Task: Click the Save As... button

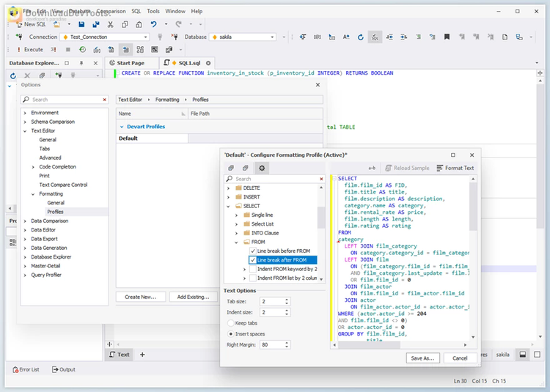Action: tap(422, 358)
